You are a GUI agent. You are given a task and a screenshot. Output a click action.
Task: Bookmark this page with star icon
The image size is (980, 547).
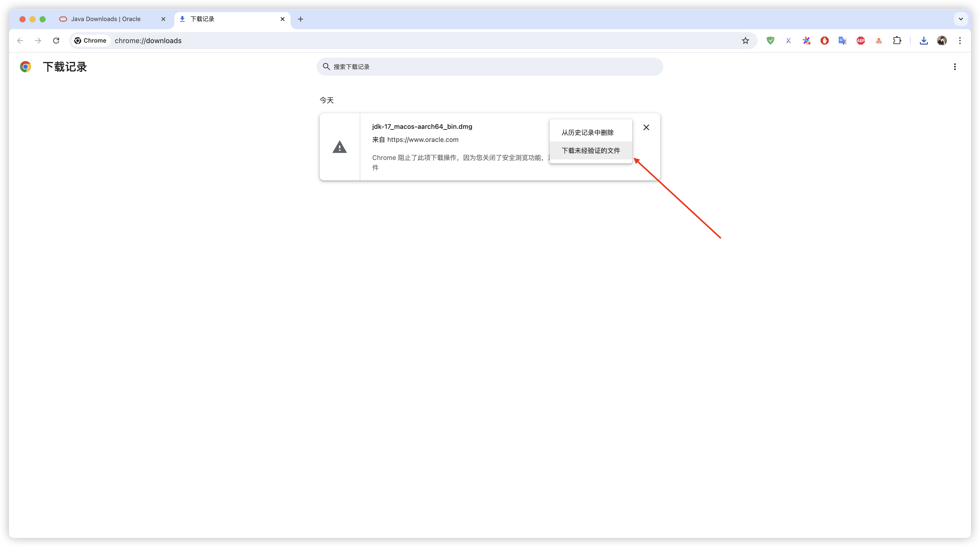pyautogui.click(x=745, y=41)
